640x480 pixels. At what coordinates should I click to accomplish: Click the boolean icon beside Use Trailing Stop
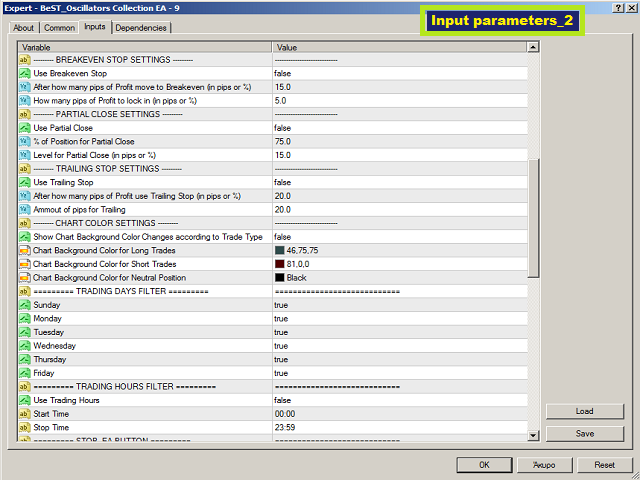(x=25, y=182)
